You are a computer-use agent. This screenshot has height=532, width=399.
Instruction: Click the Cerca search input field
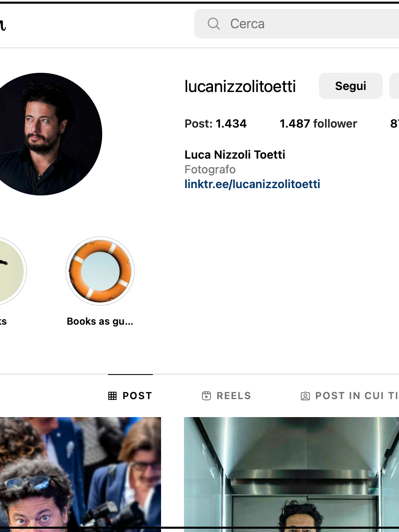pos(296,24)
